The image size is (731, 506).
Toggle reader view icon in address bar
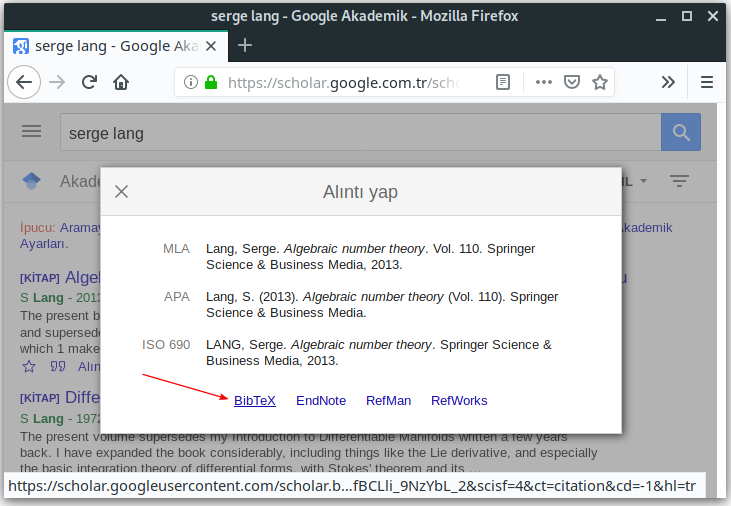[503, 83]
